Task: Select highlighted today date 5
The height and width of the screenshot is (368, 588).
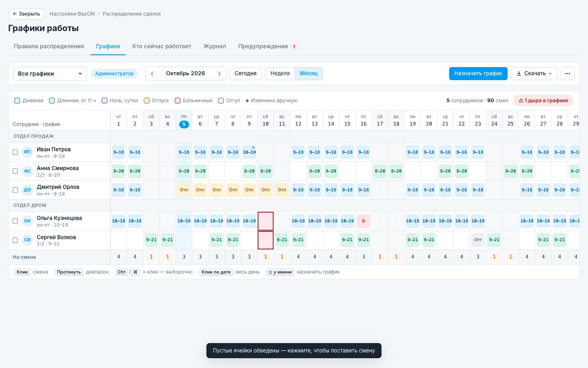Action: pos(184,124)
